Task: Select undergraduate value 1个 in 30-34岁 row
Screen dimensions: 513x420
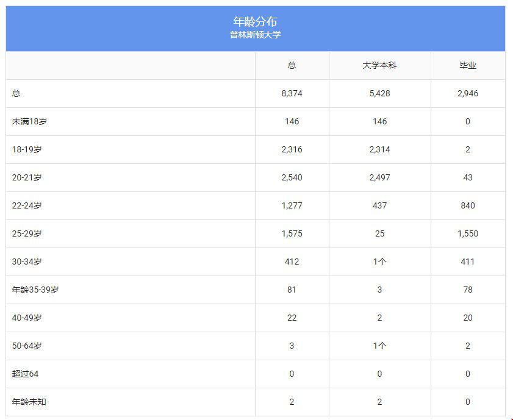Action: pyautogui.click(x=379, y=262)
